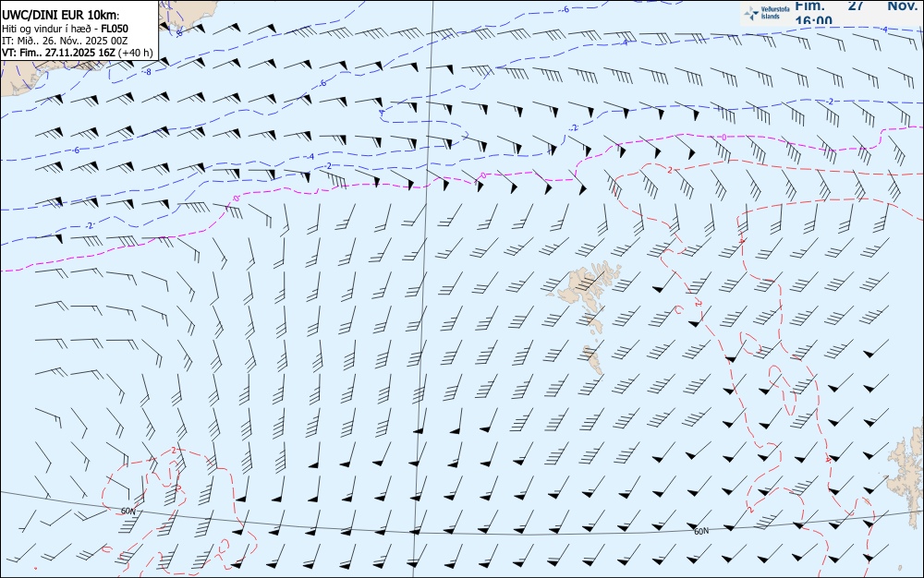924x578 pixels.
Task: Click the "IT: Mið.. 26. Nóv.. 2025 00Z" line
Action: [x=65, y=41]
